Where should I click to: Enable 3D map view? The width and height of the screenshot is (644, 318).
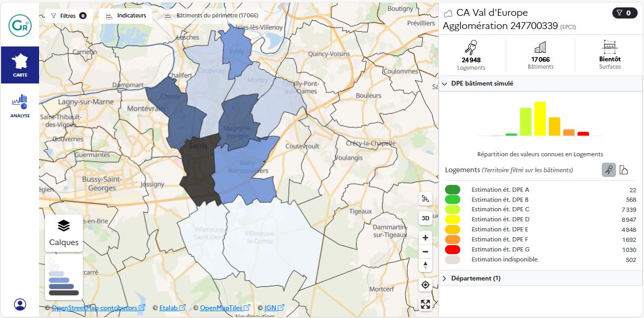425,218
